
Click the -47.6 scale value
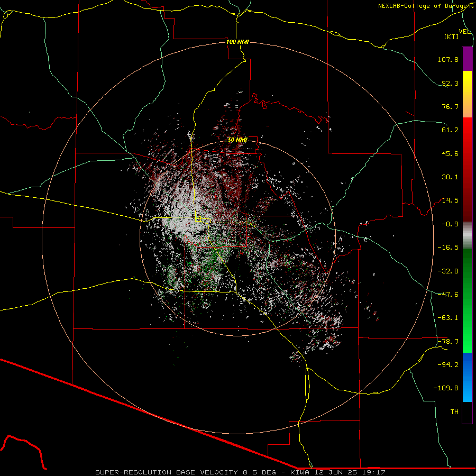[x=448, y=295]
